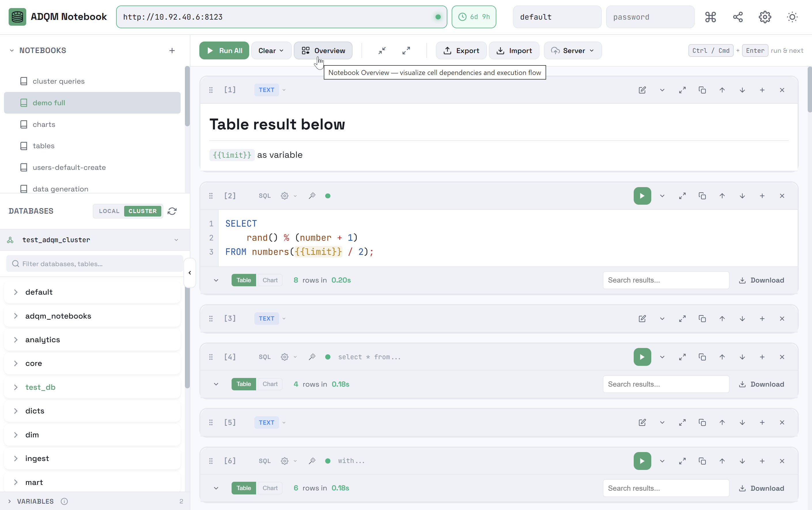812x510 pixels.
Task: Select Chart view in cell [6] results
Action: pos(270,488)
